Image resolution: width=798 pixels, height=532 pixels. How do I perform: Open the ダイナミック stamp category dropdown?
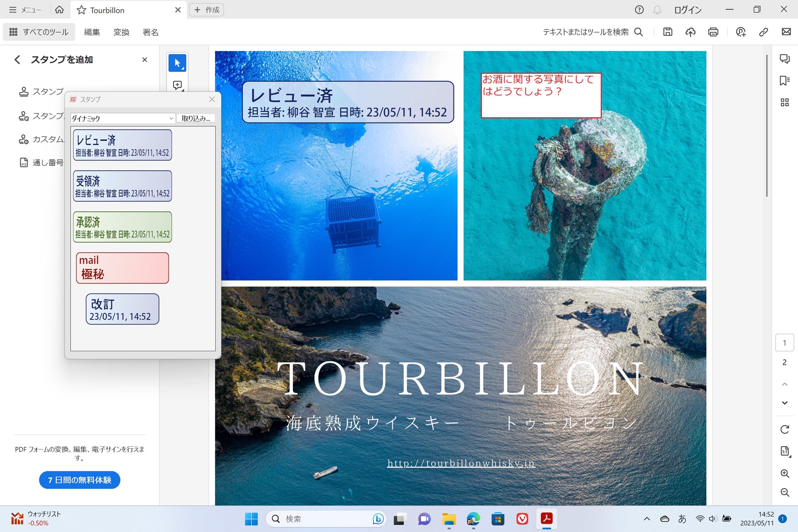tap(122, 118)
